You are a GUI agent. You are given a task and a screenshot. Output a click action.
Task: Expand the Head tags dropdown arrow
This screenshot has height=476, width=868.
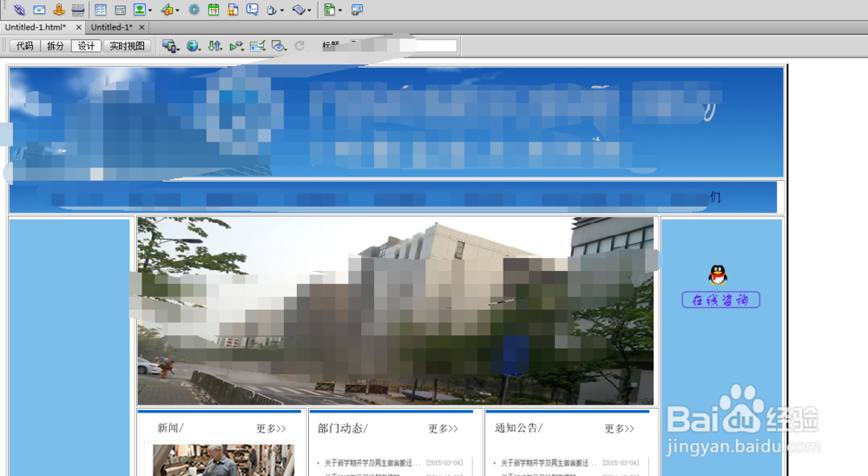pos(282,10)
